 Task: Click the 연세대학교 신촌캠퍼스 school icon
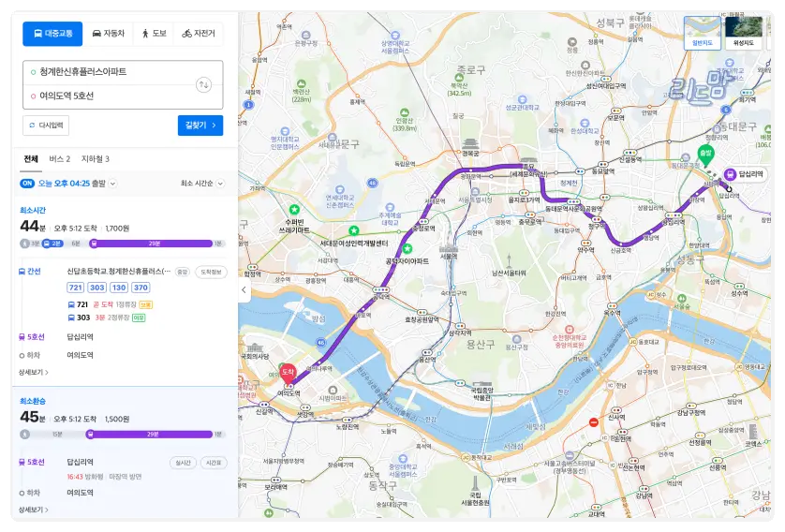[340, 190]
